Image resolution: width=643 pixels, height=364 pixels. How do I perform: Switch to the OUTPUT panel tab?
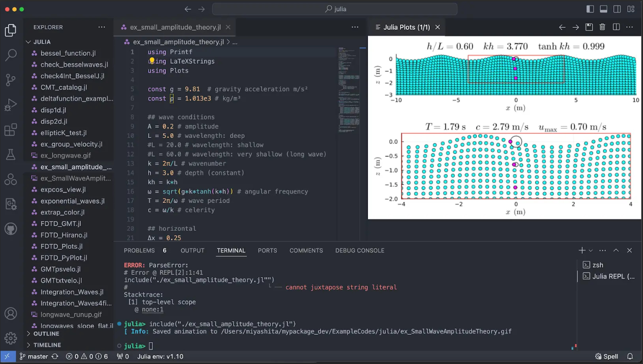[192, 250]
